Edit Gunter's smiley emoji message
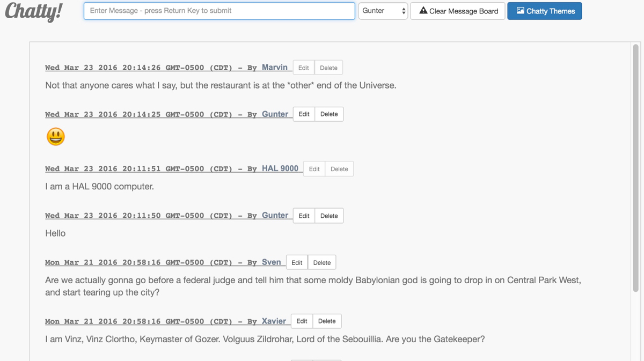The image size is (644, 361). click(x=304, y=114)
